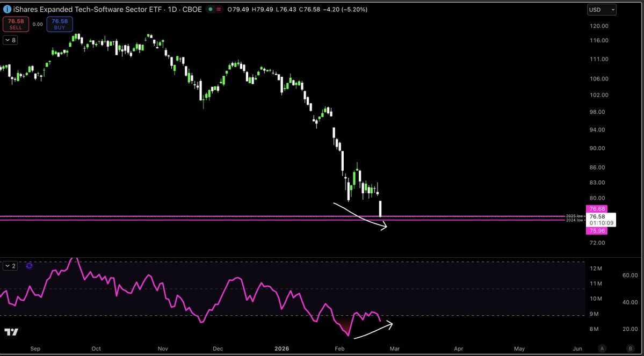Screen dimensions: 644x356
Task: Click the 98.00 price axis label
Action: (x=598, y=112)
